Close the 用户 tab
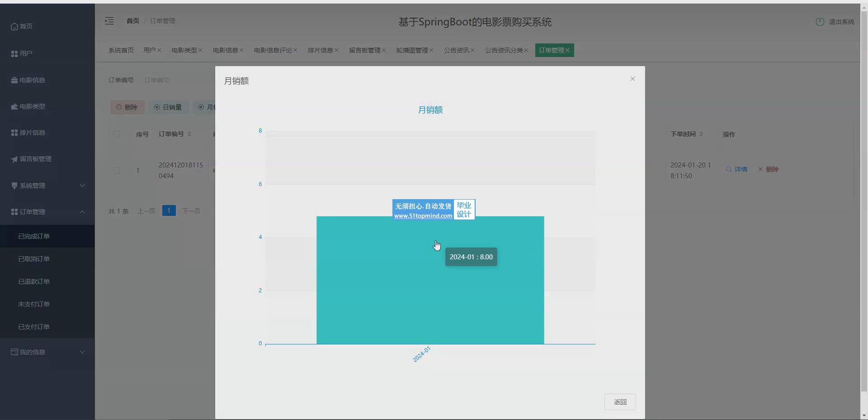This screenshot has height=420, width=868. pos(159,50)
